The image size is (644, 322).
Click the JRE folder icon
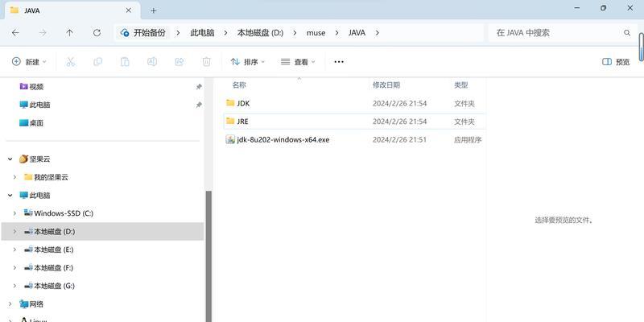coord(230,122)
